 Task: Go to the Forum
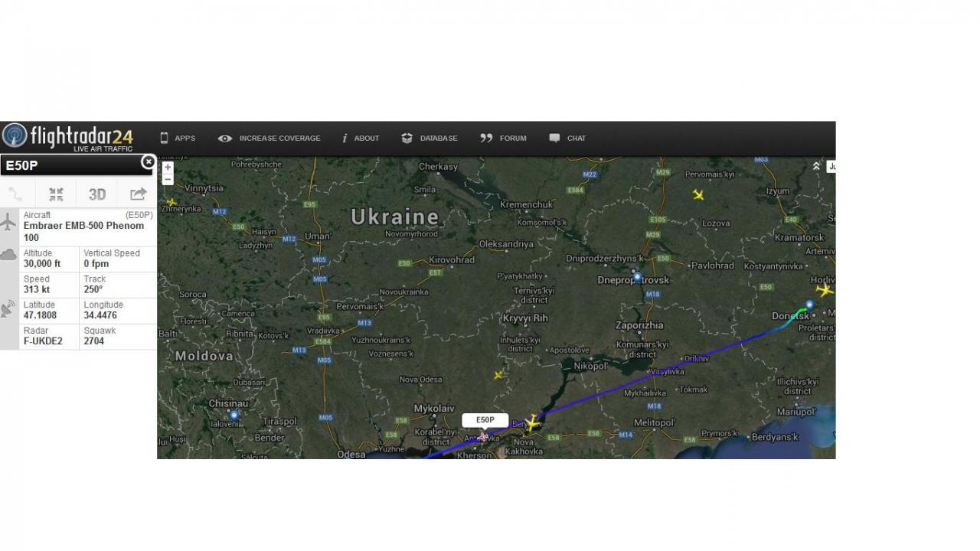point(503,139)
